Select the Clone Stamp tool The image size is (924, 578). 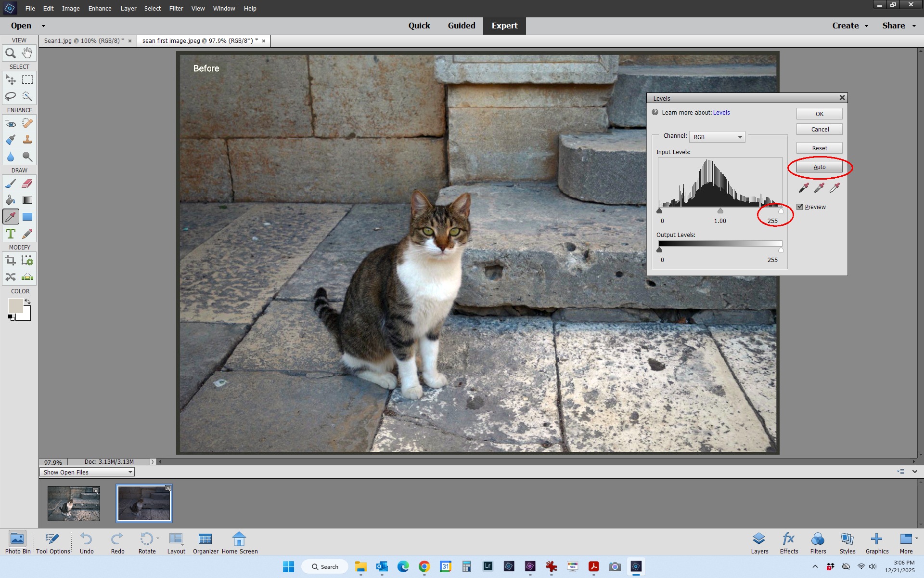[x=27, y=140]
